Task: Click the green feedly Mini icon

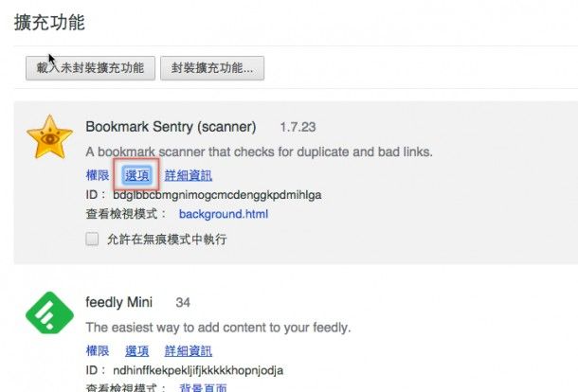Action: 49,312
